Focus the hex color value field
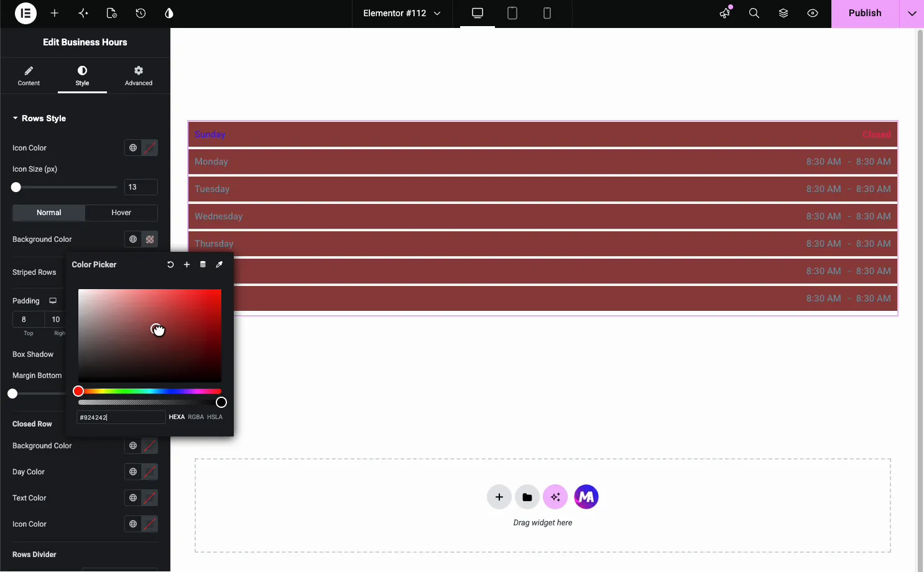The height and width of the screenshot is (572, 924). [x=121, y=417]
